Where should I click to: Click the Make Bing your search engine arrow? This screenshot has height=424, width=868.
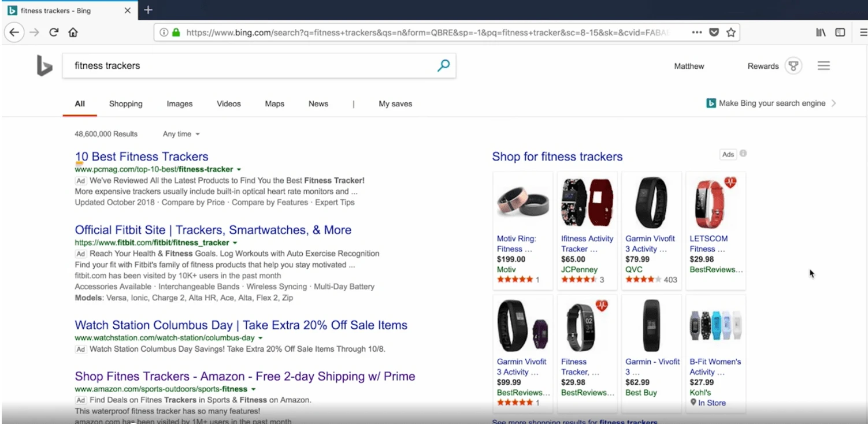(833, 103)
